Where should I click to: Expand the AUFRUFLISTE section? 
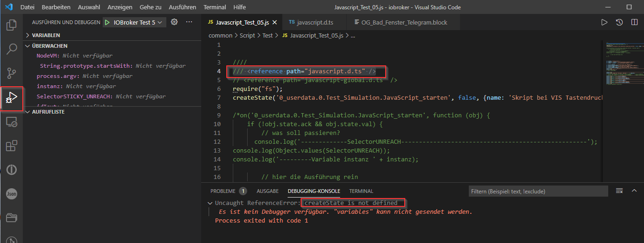[x=48, y=112]
